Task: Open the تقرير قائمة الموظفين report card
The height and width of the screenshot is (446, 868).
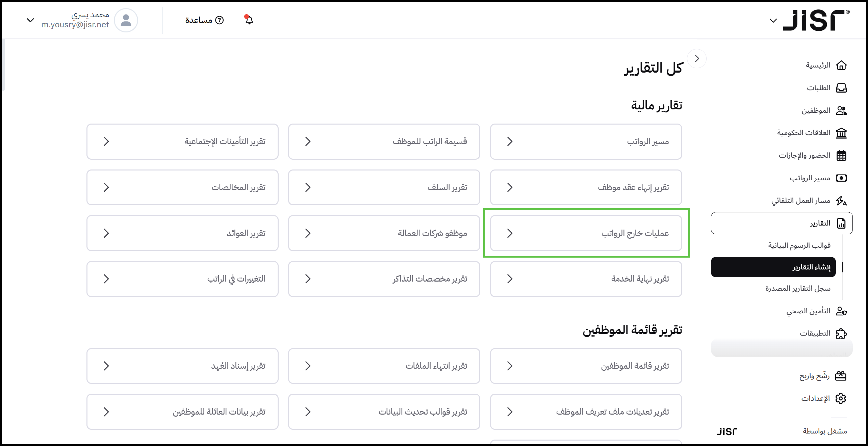Action: click(586, 366)
